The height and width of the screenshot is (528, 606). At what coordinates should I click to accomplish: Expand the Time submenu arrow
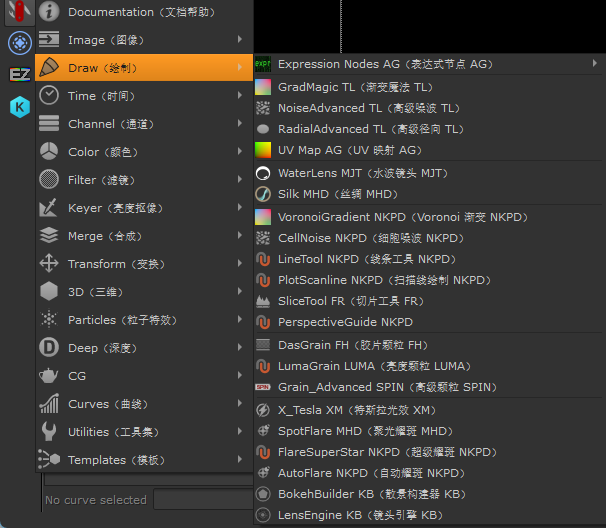(x=240, y=95)
